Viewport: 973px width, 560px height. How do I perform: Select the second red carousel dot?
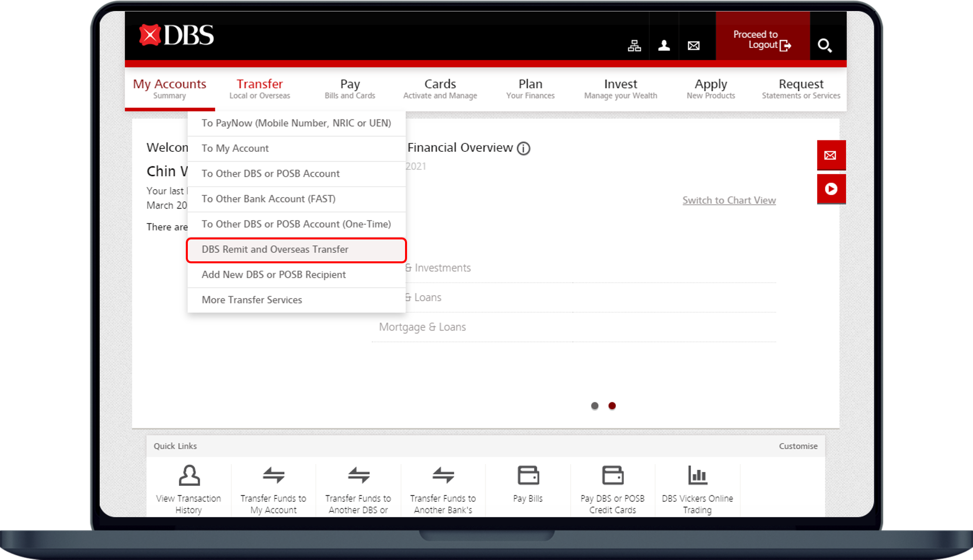click(612, 406)
